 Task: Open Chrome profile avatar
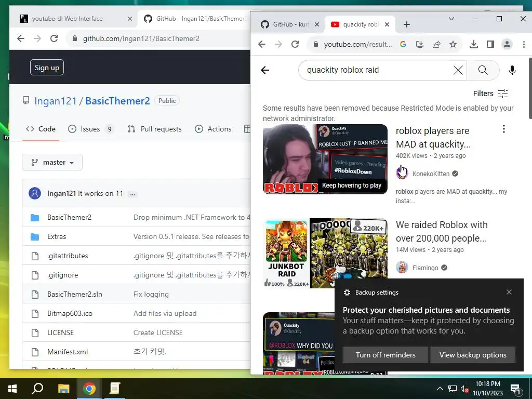[507, 44]
